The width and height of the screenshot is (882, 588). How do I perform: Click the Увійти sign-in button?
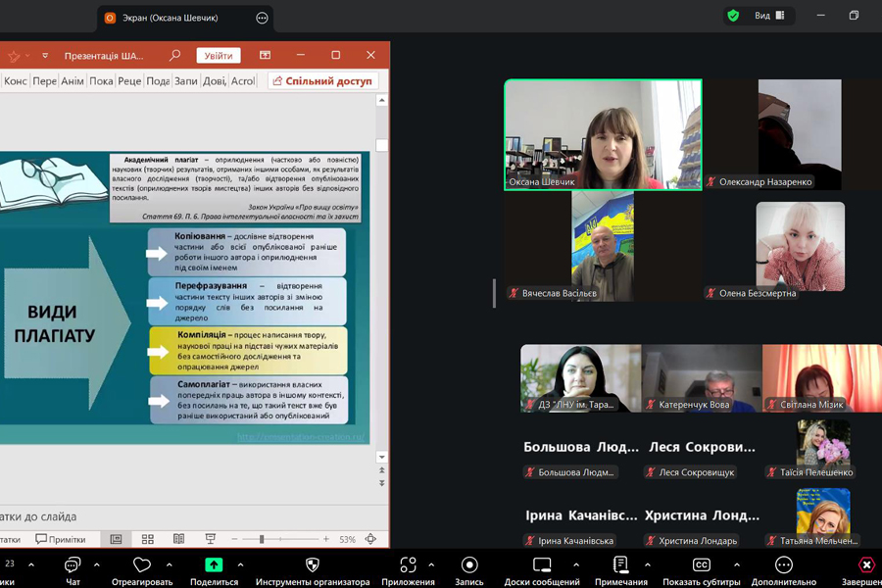[x=219, y=56]
